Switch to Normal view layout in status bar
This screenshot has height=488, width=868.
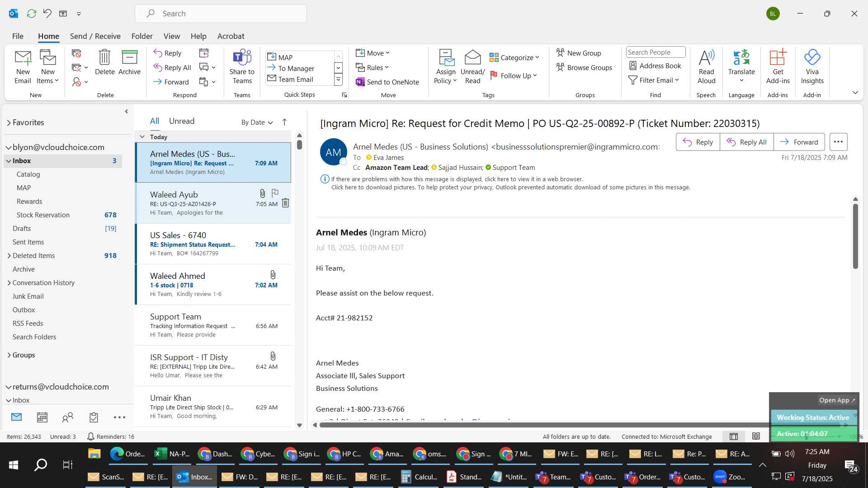tap(734, 436)
